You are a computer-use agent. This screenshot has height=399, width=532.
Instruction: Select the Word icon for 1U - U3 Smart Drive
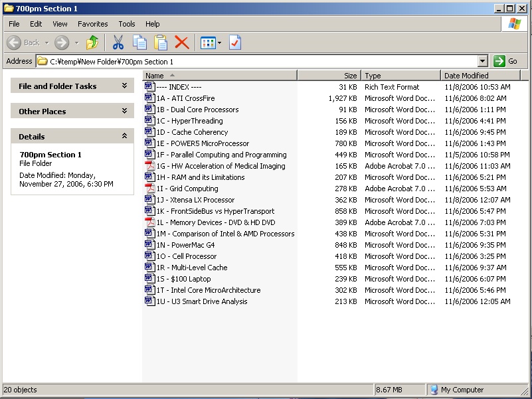click(x=149, y=301)
